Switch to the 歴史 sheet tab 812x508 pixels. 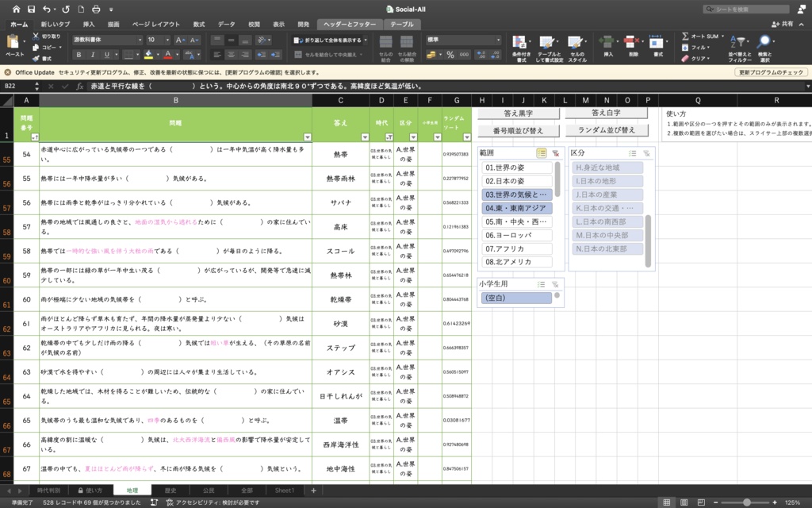pos(170,490)
